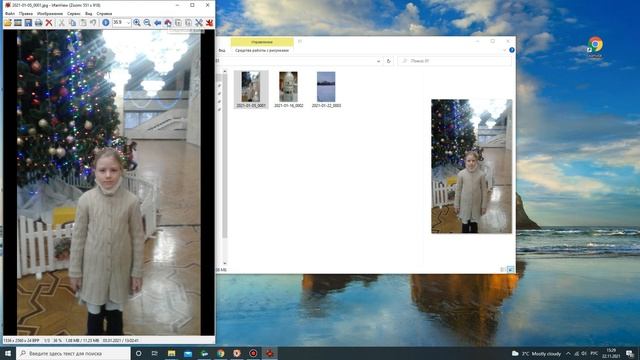Switch Explorer to large icons view

coord(510,269)
